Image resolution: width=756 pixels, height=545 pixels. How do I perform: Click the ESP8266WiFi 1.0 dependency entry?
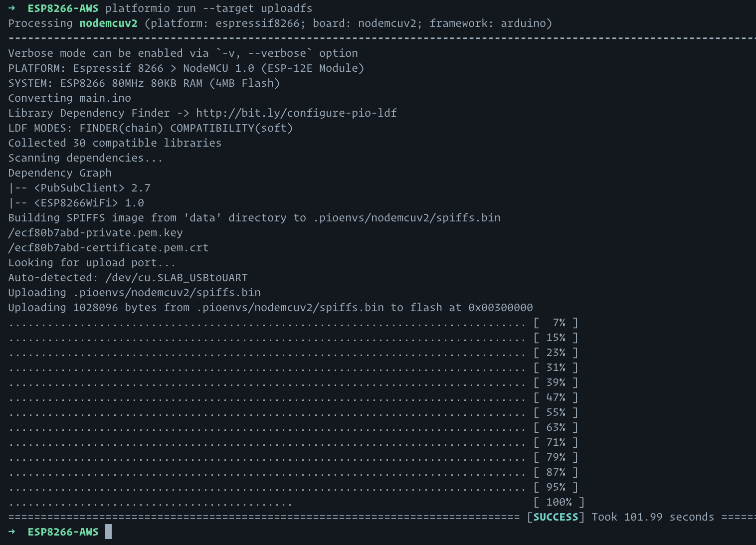pyautogui.click(x=89, y=203)
